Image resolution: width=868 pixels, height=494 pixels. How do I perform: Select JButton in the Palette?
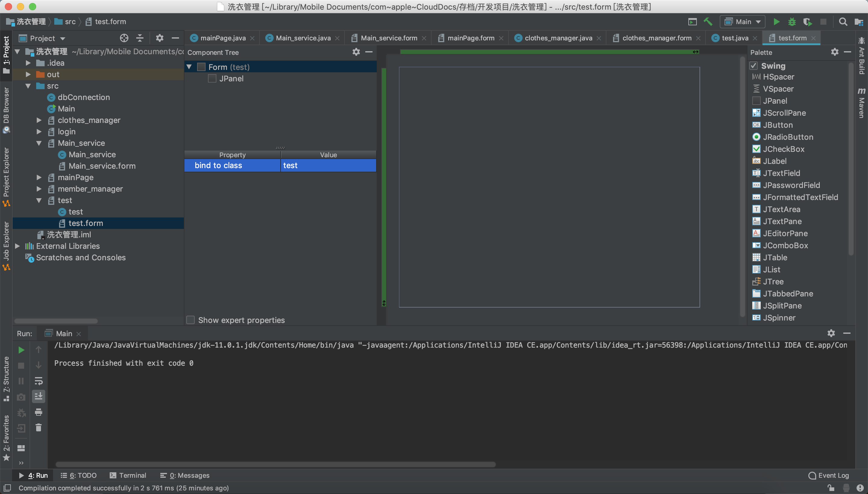(x=777, y=125)
